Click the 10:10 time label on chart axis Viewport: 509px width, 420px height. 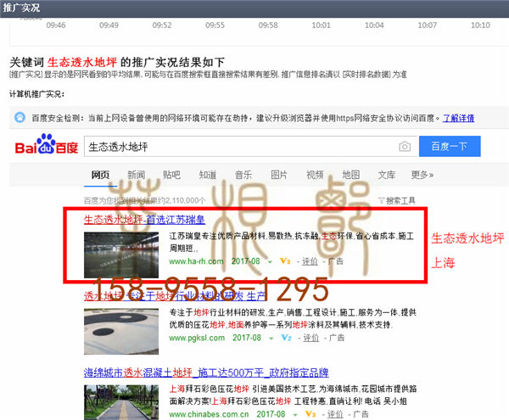480,25
